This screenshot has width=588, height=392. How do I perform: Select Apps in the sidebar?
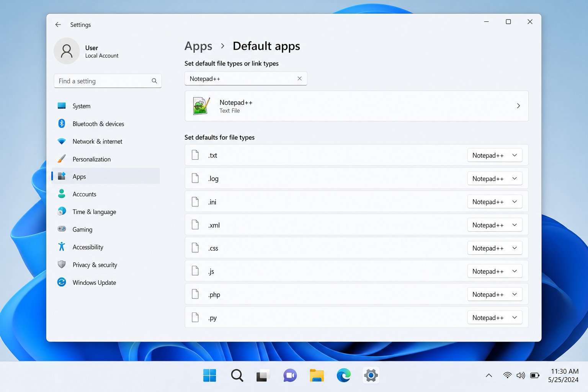tap(106, 176)
